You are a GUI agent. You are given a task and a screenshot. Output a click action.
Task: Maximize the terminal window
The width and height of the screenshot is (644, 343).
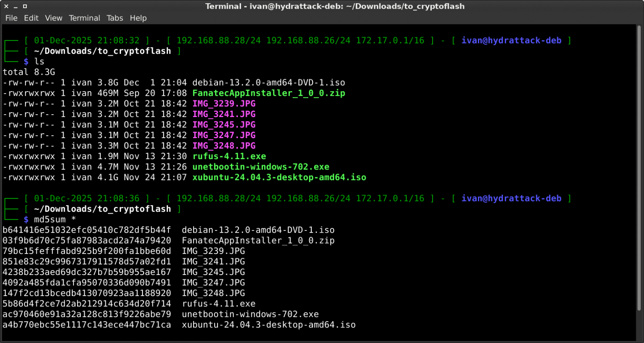pyautogui.click(x=25, y=6)
